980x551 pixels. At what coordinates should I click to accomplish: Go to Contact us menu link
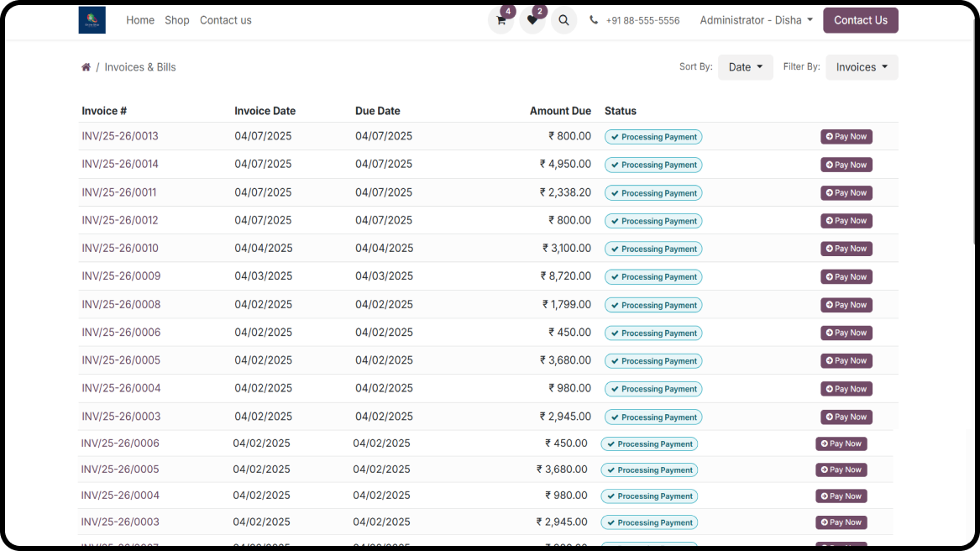point(225,20)
